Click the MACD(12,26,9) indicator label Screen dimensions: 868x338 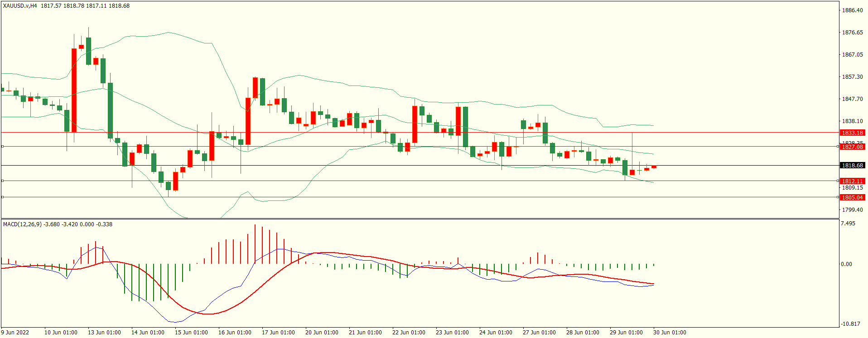point(23,224)
